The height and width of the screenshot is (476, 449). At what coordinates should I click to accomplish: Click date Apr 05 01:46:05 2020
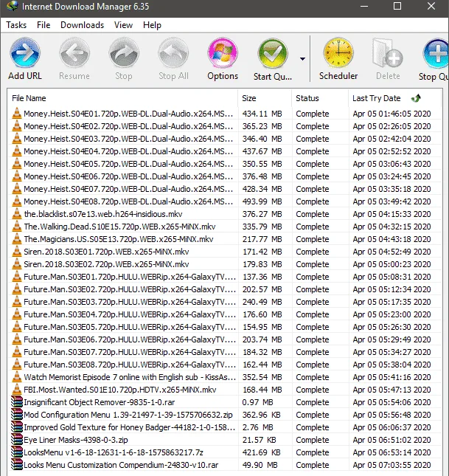[391, 114]
